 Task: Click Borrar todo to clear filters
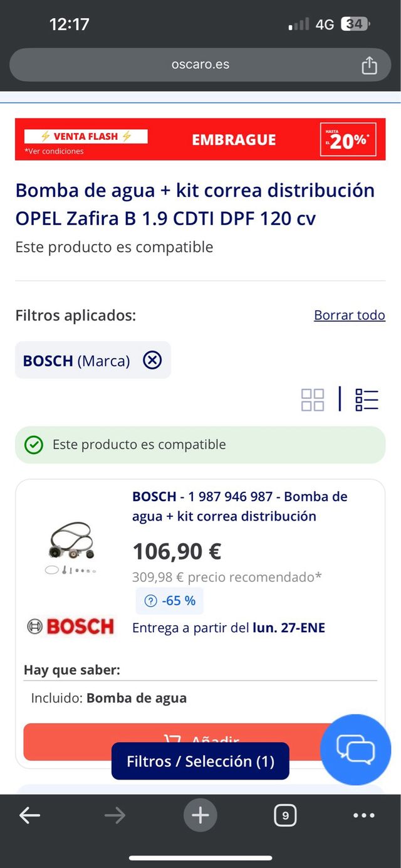coord(349,315)
